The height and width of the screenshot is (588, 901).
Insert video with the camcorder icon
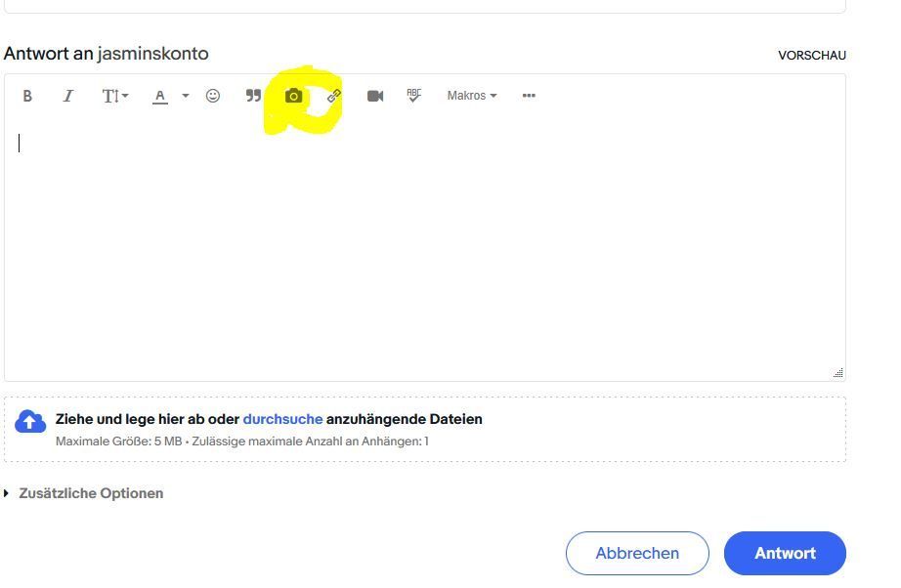point(375,96)
